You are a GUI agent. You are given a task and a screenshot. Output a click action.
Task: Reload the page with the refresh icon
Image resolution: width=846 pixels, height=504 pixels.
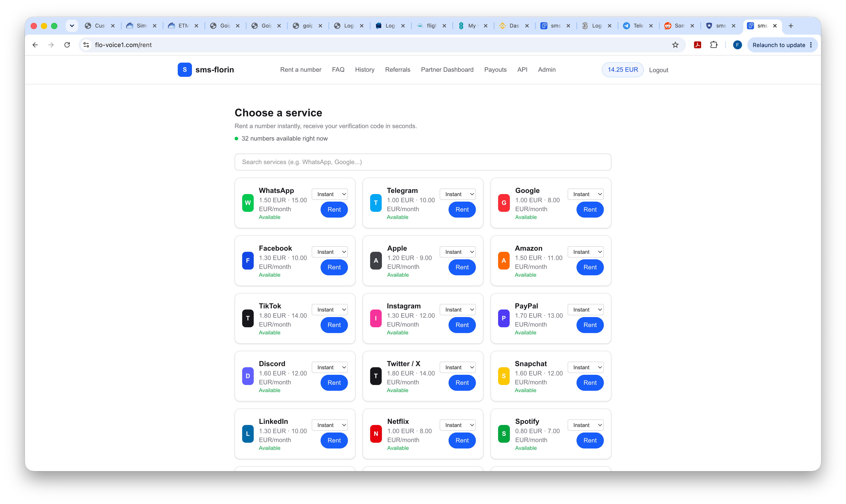[x=67, y=45]
